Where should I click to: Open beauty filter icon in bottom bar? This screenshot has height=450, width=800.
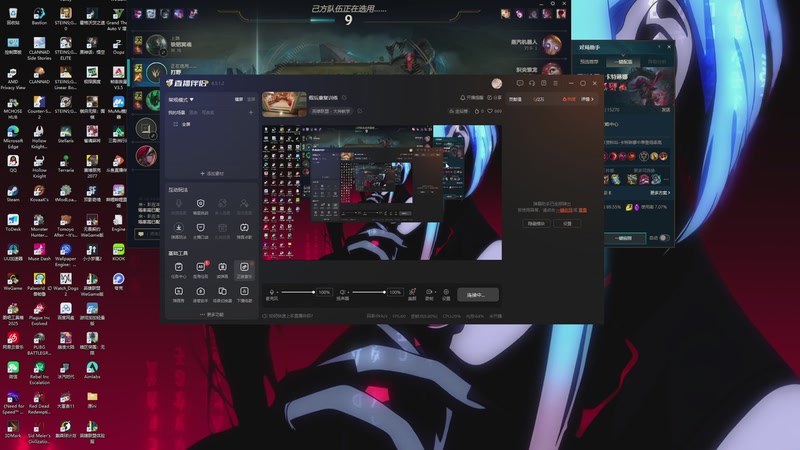pyautogui.click(x=412, y=294)
